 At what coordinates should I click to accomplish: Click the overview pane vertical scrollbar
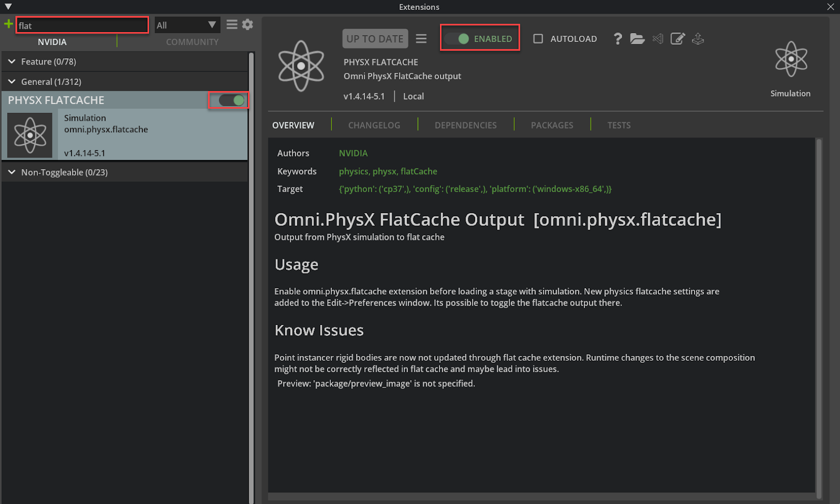[x=819, y=318]
